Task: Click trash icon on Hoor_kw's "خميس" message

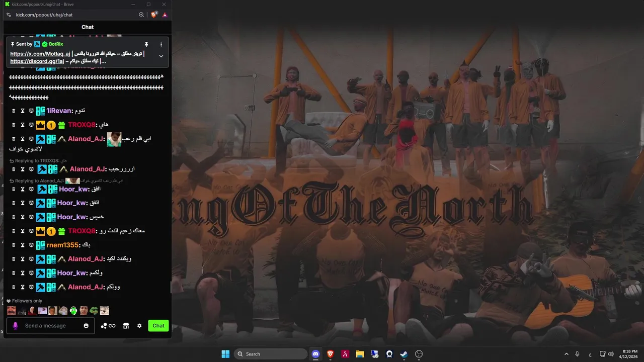Action: point(14,217)
